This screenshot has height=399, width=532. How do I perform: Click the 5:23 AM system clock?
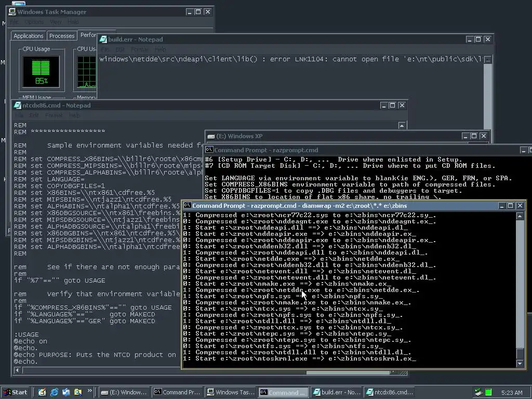pos(512,393)
